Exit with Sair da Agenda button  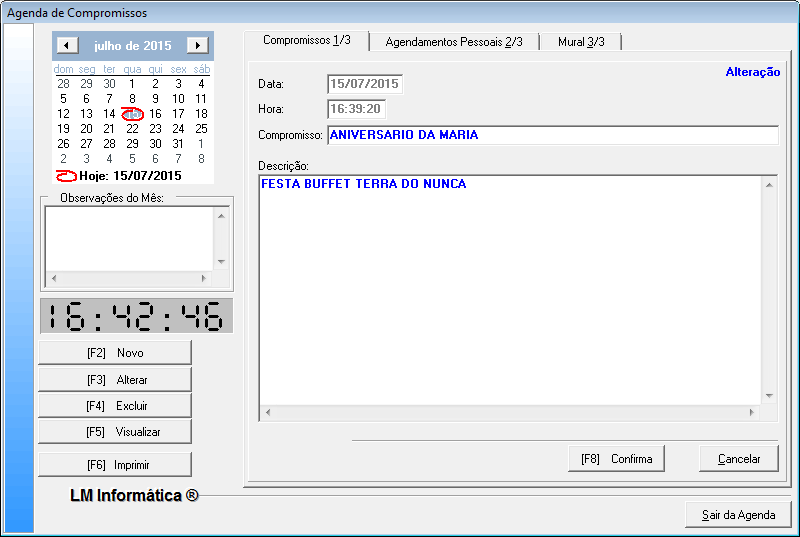point(738,515)
